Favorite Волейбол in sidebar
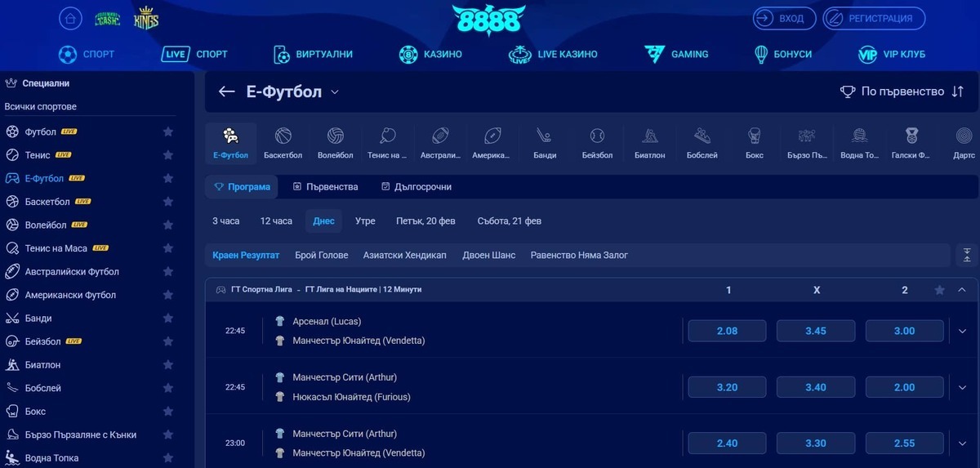The image size is (980, 468). pos(168,225)
